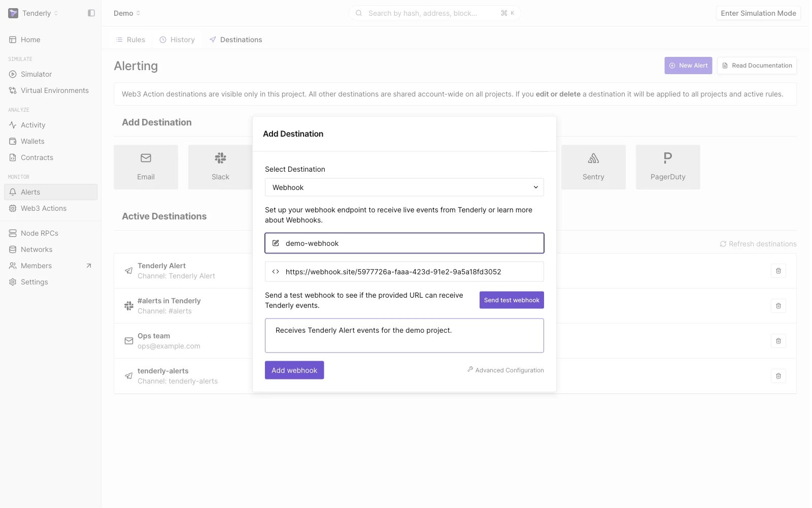
Task: Select the Tenderly Alert destination row
Action: click(455, 271)
